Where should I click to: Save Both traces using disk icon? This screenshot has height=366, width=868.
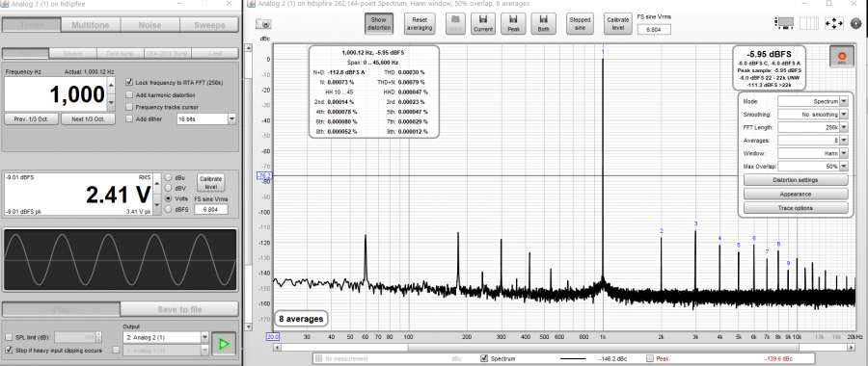(543, 24)
